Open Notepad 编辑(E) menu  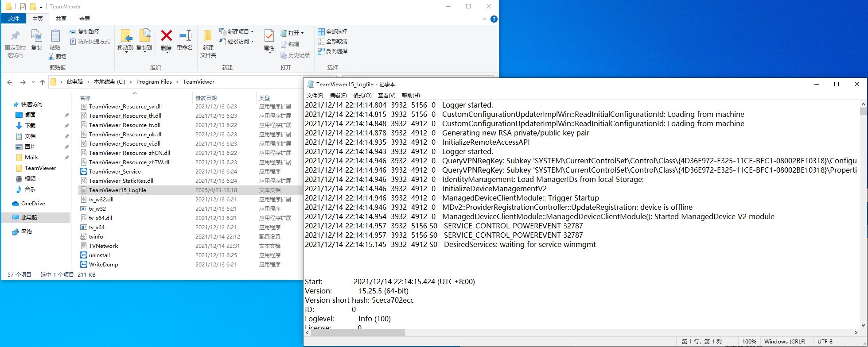338,96
